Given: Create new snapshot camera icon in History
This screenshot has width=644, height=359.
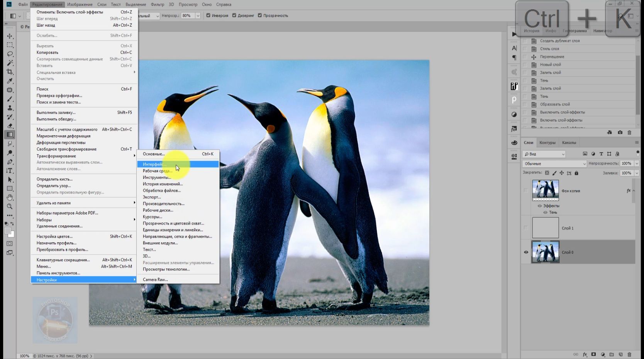Looking at the screenshot, I should [620, 132].
